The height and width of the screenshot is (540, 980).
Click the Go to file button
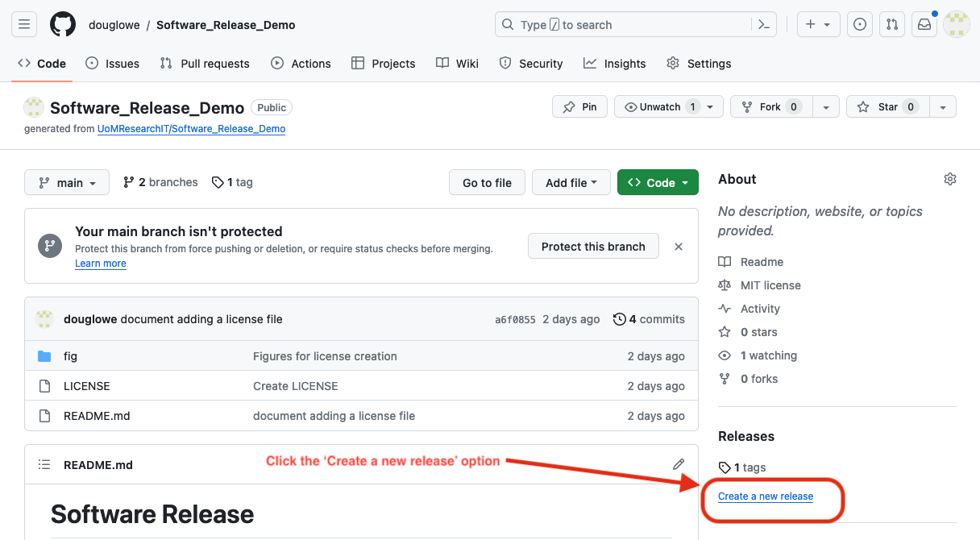pos(487,183)
